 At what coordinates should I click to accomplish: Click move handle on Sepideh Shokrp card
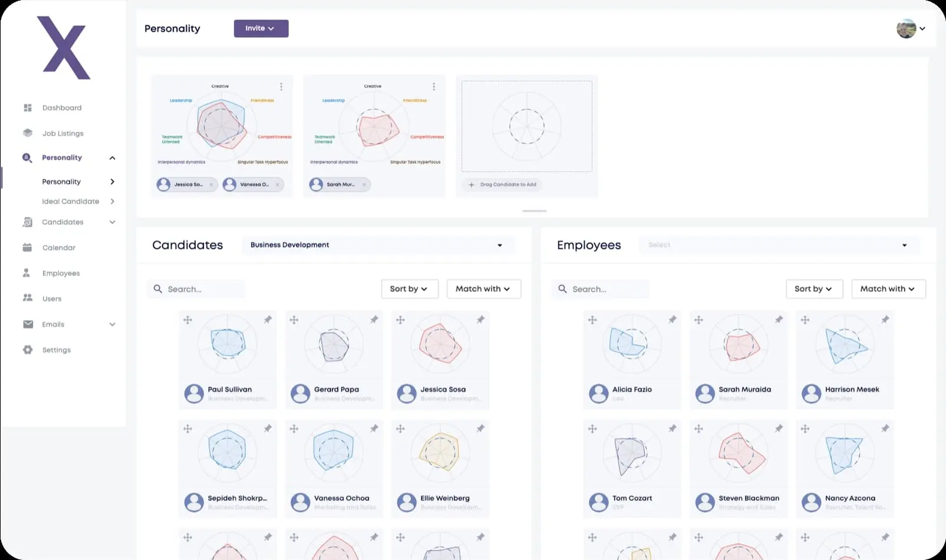pyautogui.click(x=187, y=429)
